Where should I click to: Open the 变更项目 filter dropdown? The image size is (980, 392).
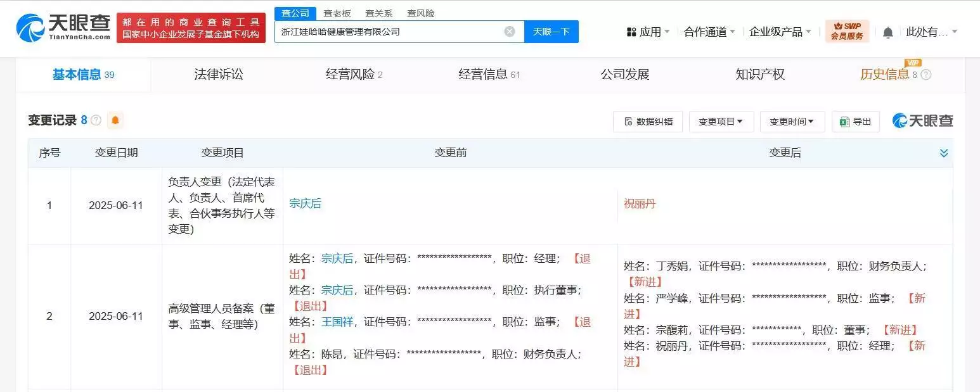pyautogui.click(x=721, y=122)
